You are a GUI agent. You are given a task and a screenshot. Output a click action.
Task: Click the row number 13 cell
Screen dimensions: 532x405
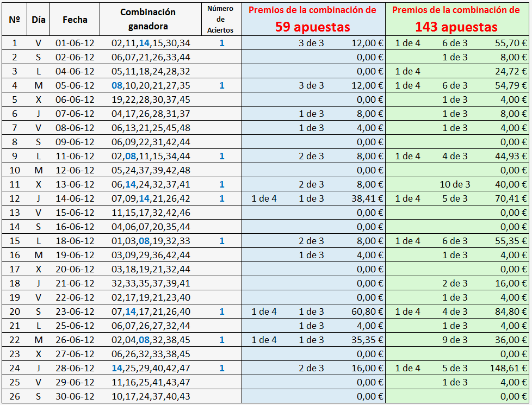15,213
